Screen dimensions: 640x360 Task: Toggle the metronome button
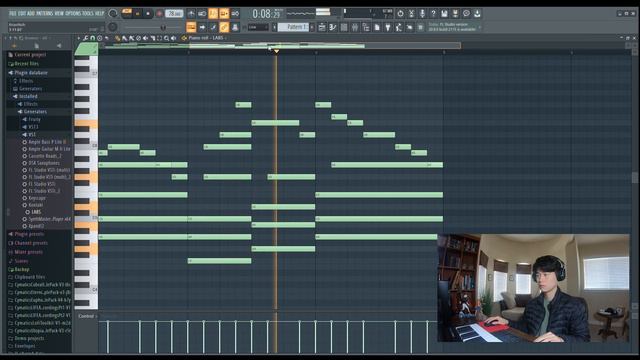tap(191, 13)
